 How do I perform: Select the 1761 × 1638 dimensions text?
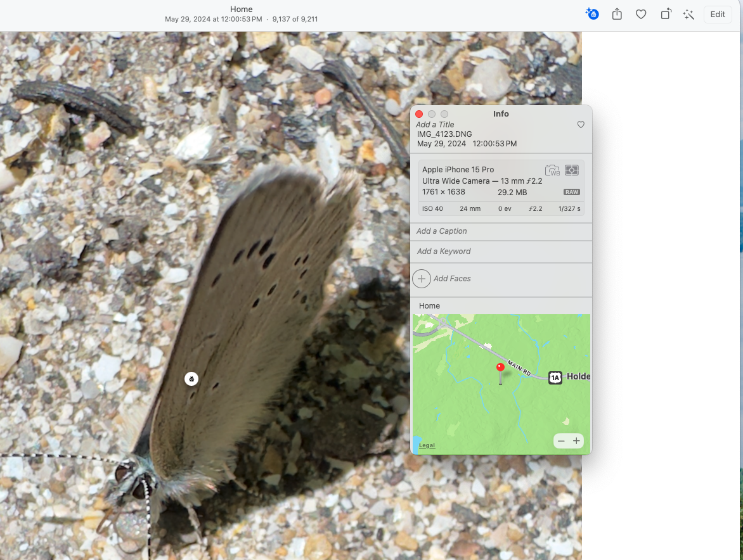[444, 192]
